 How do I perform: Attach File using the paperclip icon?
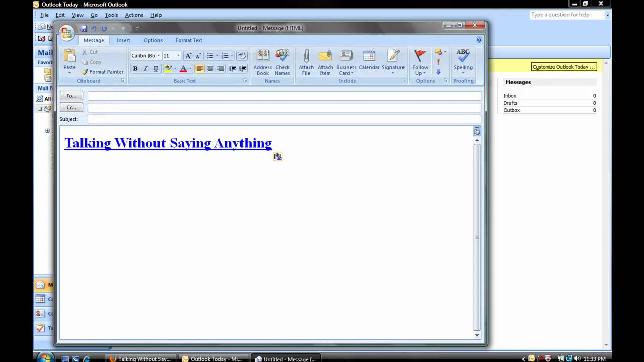306,63
